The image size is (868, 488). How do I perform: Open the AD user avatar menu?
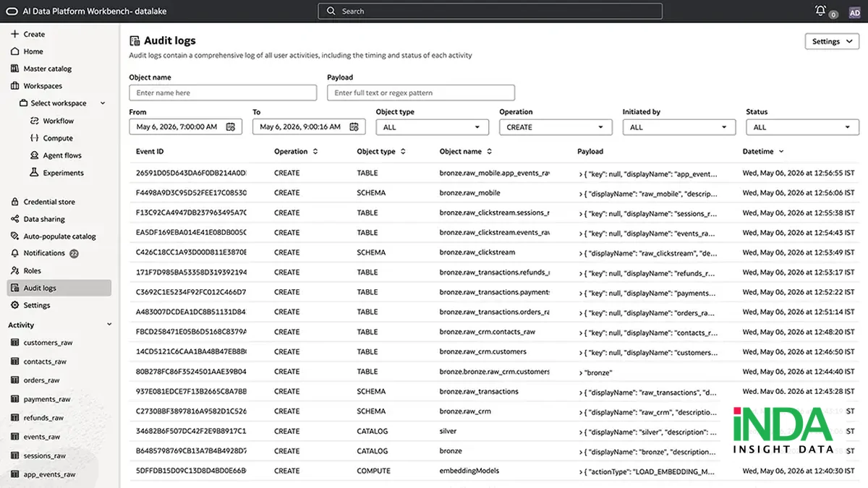(854, 12)
